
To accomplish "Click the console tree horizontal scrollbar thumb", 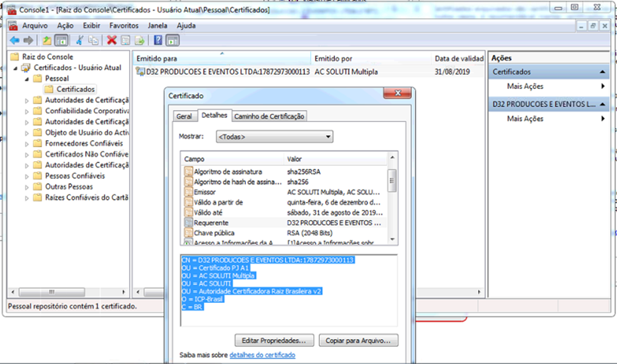I will click(x=51, y=292).
